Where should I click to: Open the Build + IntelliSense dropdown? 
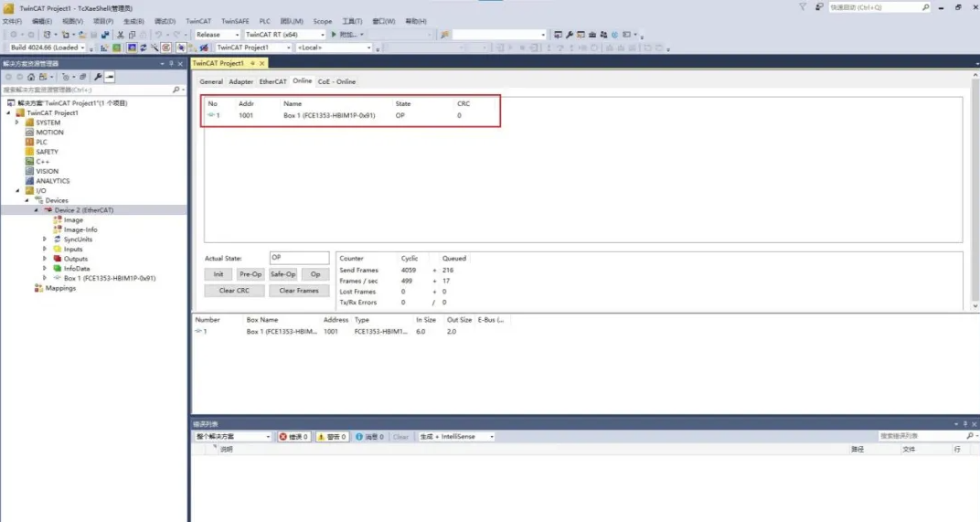pos(456,436)
